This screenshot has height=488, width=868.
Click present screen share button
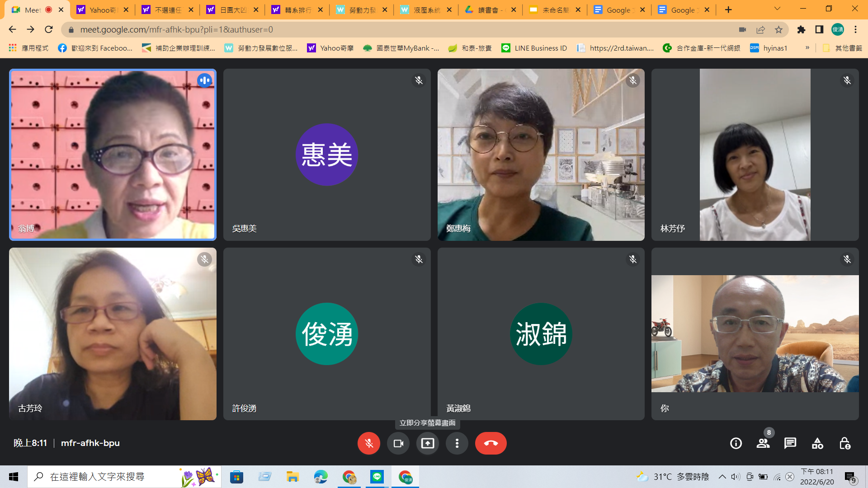pyautogui.click(x=427, y=443)
